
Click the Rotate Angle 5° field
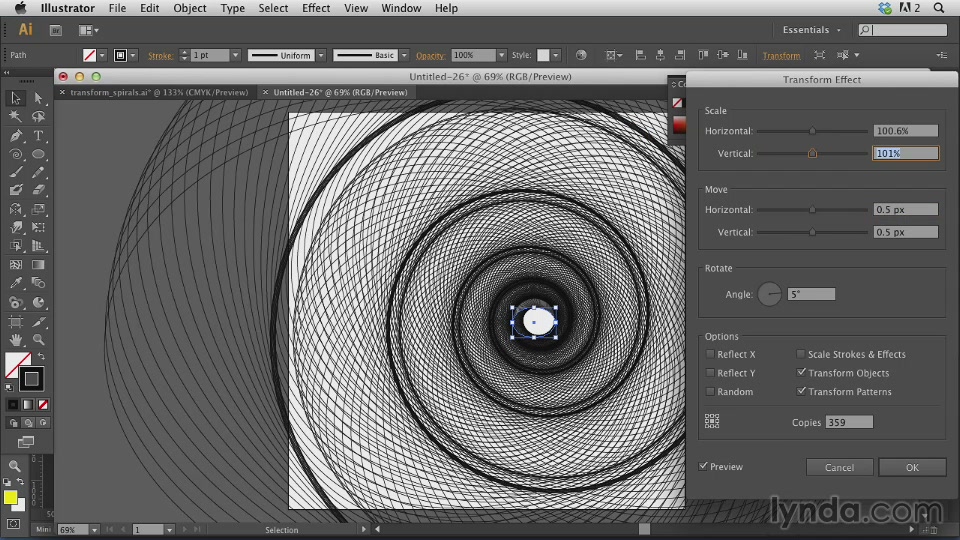811,294
